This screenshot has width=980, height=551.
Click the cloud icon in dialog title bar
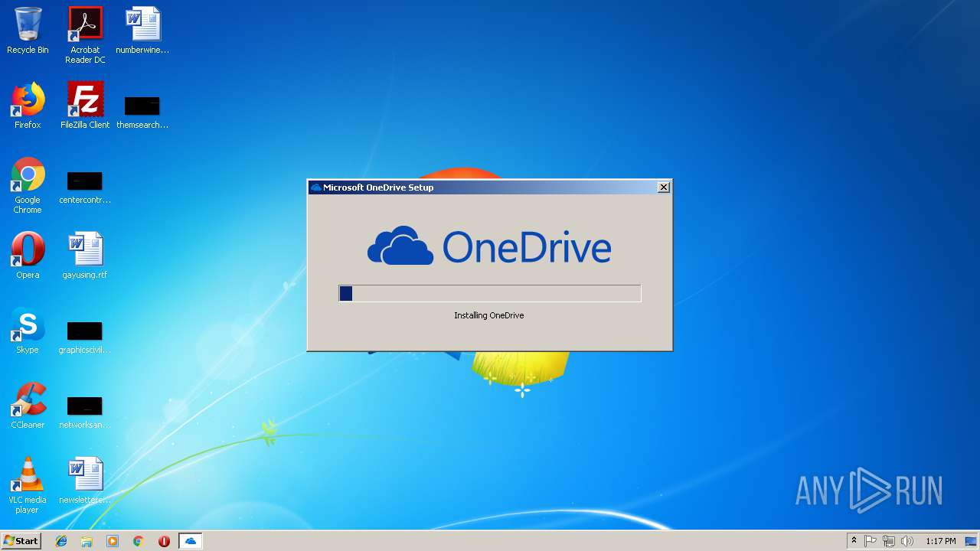point(315,187)
